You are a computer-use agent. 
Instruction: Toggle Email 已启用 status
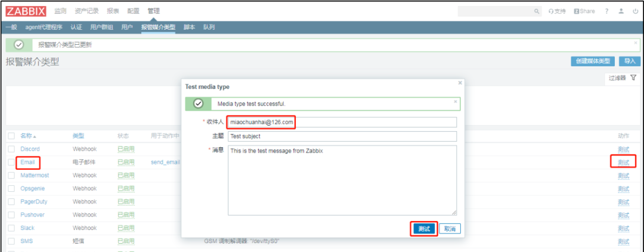point(126,162)
